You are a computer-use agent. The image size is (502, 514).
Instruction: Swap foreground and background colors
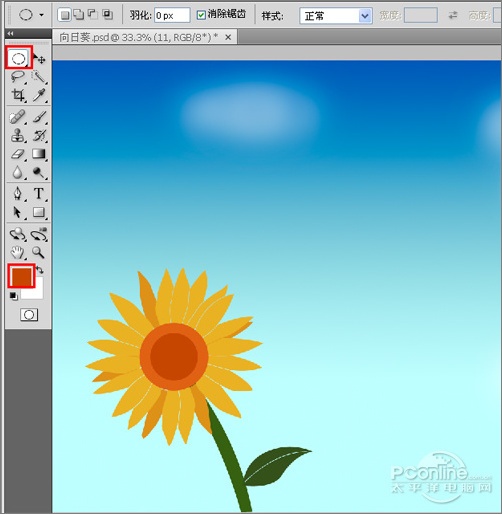coord(40,269)
